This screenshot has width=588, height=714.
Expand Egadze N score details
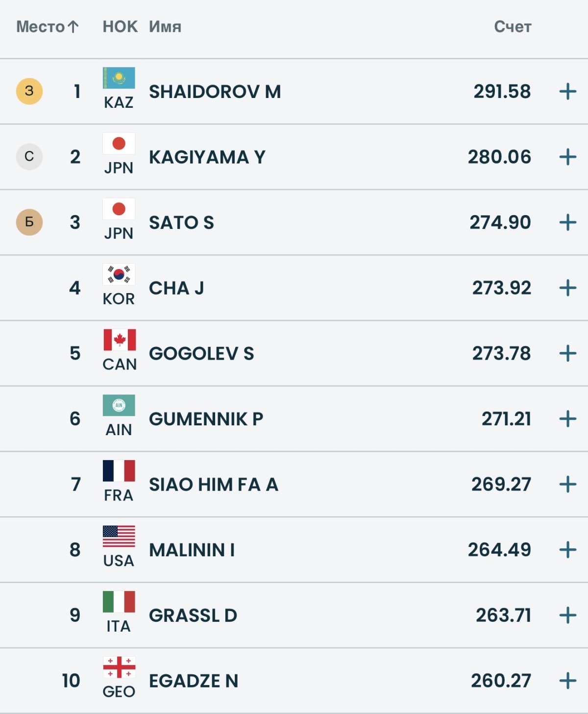(567, 681)
